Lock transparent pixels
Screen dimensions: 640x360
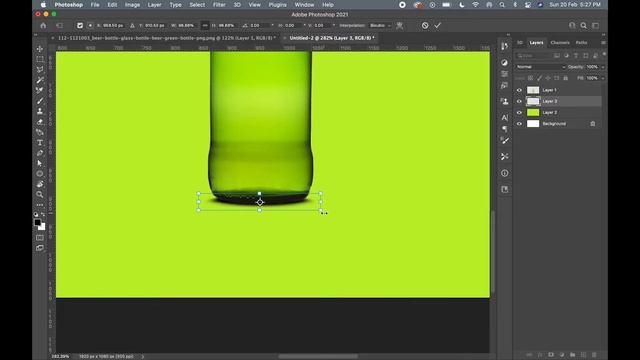(x=530, y=78)
